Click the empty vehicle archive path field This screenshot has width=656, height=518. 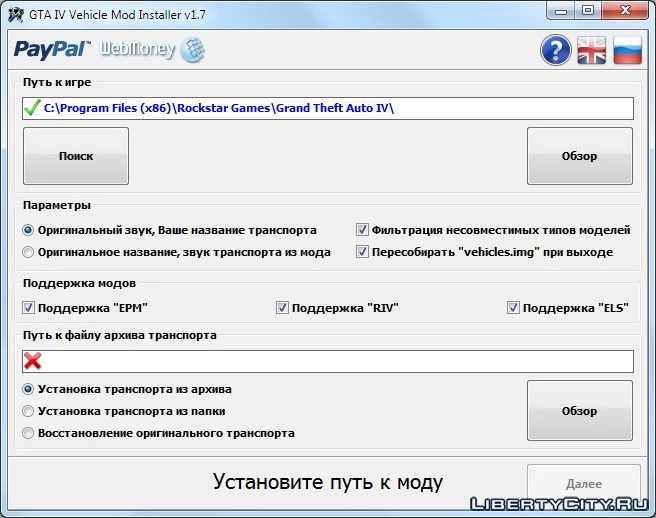click(x=328, y=362)
